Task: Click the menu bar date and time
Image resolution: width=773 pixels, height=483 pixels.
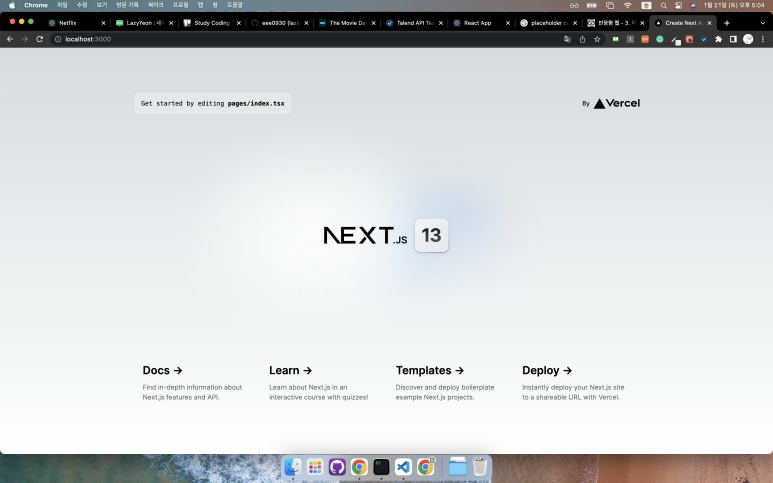Action: [734, 5]
